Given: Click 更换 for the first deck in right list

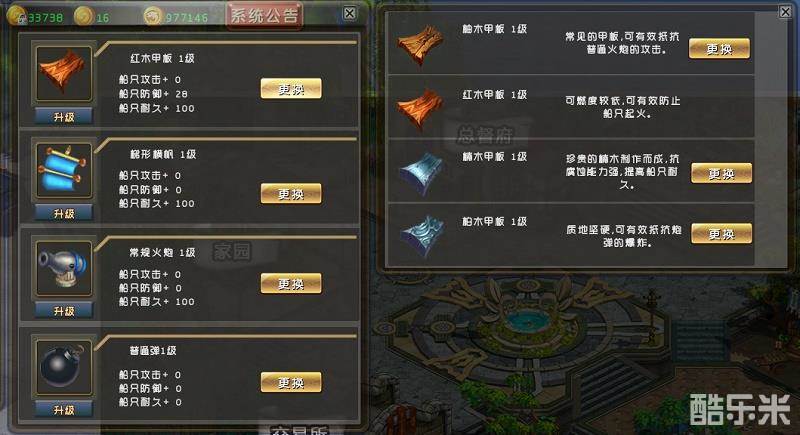Looking at the screenshot, I should [719, 49].
